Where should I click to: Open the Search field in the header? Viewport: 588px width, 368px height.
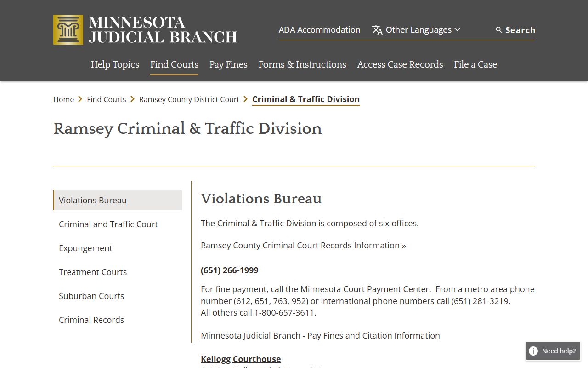click(515, 30)
